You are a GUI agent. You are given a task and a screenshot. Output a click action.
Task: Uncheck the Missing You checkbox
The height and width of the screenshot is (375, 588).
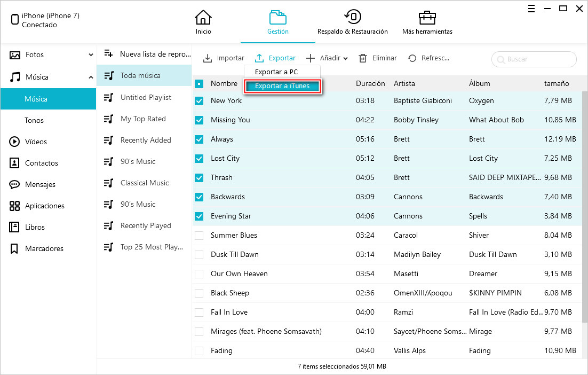pos(199,120)
